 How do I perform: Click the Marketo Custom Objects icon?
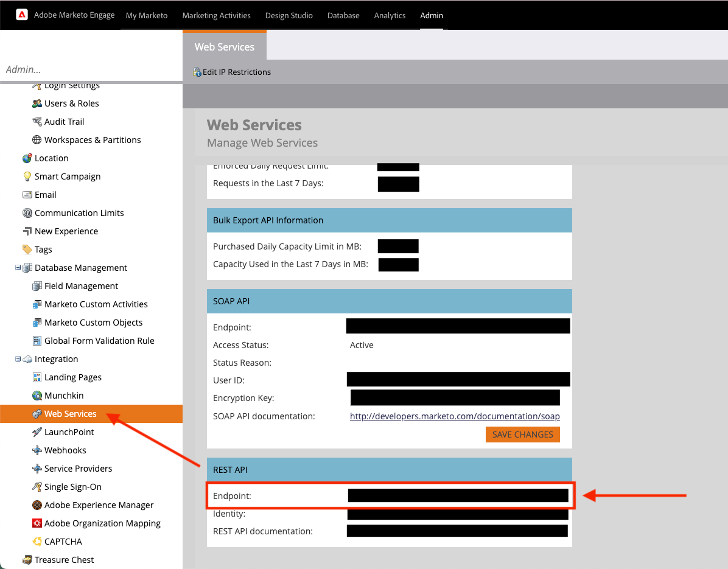[x=37, y=323]
